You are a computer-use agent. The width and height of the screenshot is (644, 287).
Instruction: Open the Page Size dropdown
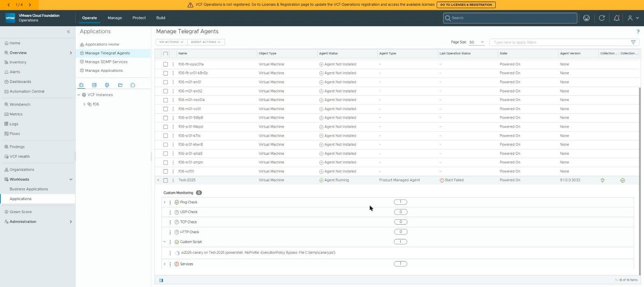tap(476, 42)
